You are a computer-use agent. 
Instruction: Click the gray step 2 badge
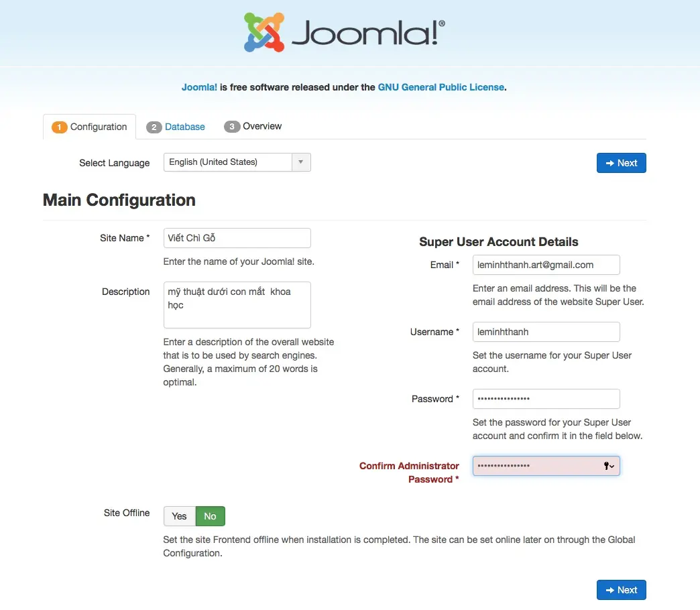click(x=154, y=127)
